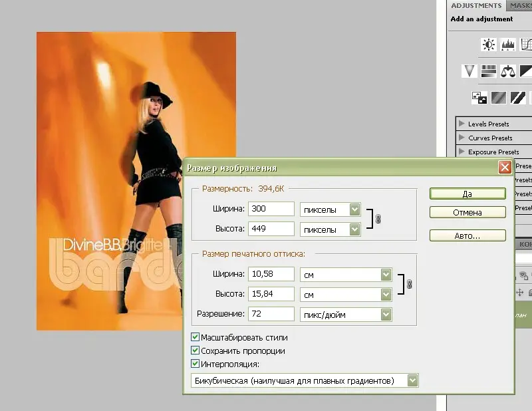Disable the Интерполяция checkbox
The width and height of the screenshot is (532, 411).
tap(195, 364)
